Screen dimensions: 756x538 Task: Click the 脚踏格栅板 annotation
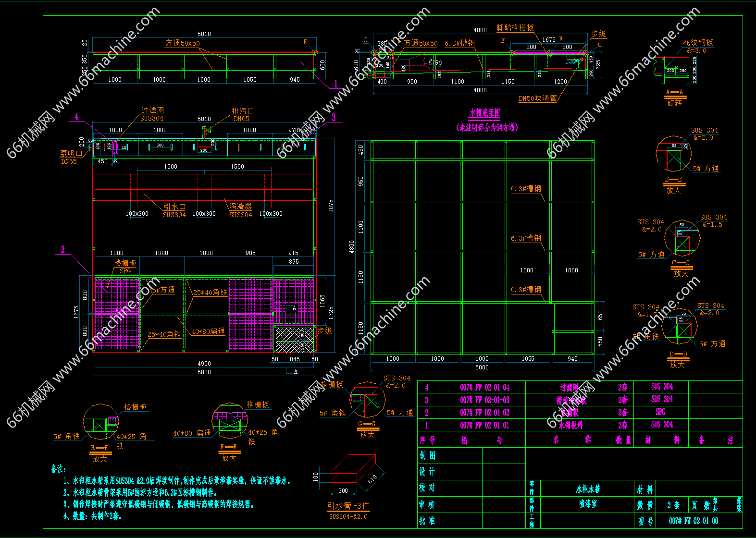(515, 27)
